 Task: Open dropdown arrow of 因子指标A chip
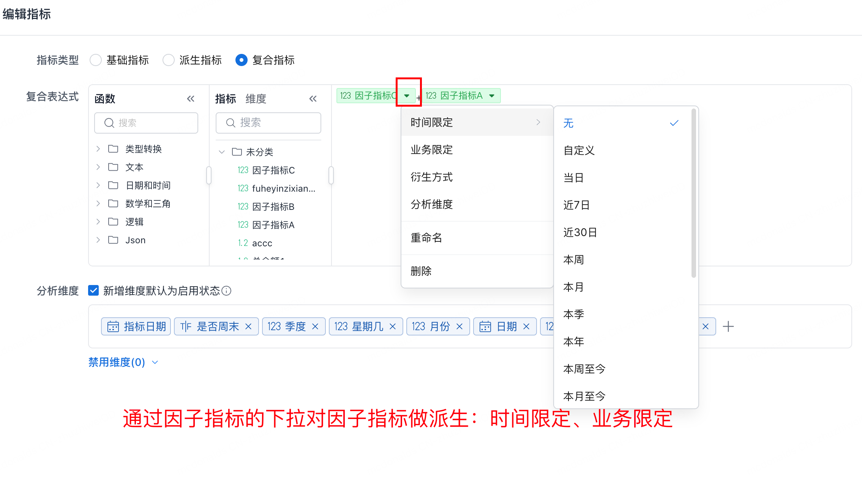[x=492, y=96]
